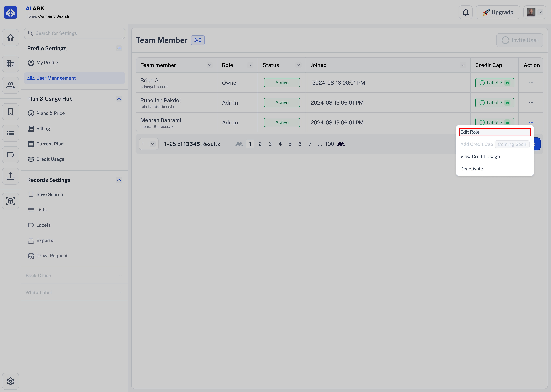
Task: Open the Role column dropdown
Action: pyautogui.click(x=250, y=65)
